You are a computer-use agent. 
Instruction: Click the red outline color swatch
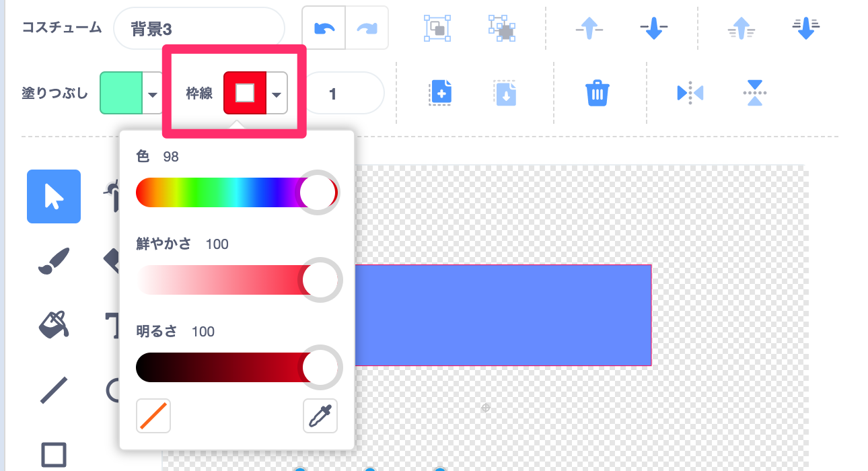pyautogui.click(x=245, y=94)
